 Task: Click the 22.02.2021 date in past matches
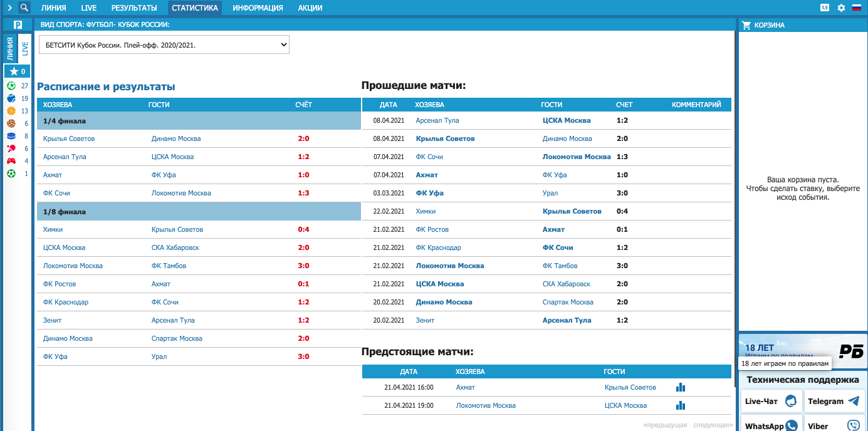tap(389, 211)
